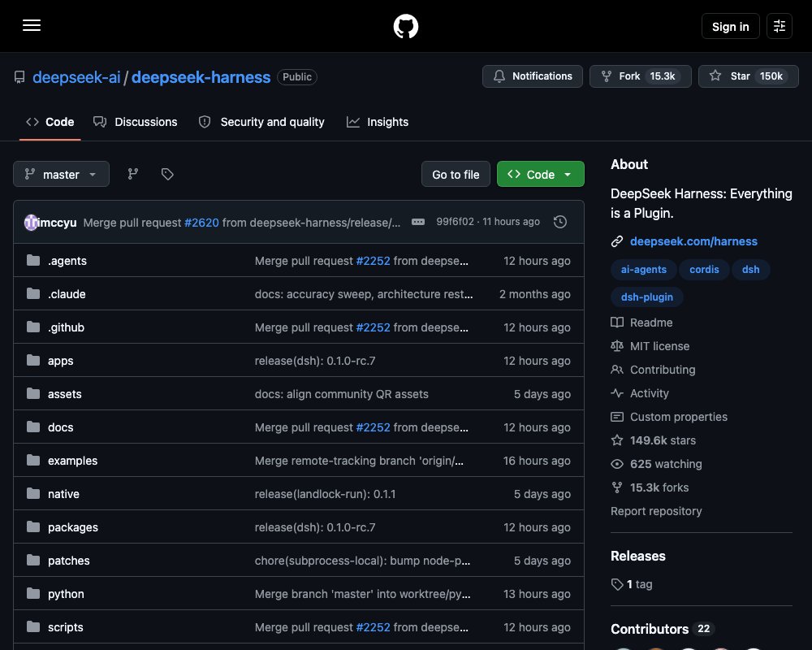812x650 pixels.
Task: Click folder icon next to .agents
Action: [x=33, y=260]
